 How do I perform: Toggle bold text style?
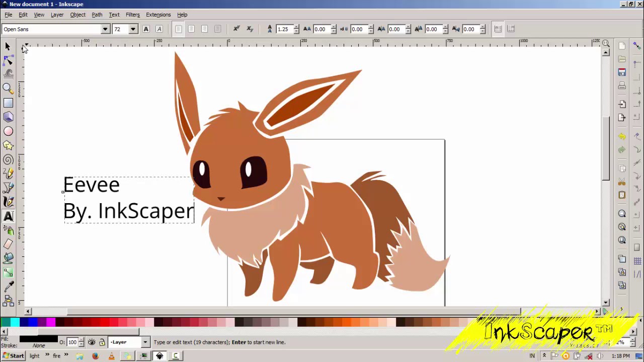[x=146, y=29]
